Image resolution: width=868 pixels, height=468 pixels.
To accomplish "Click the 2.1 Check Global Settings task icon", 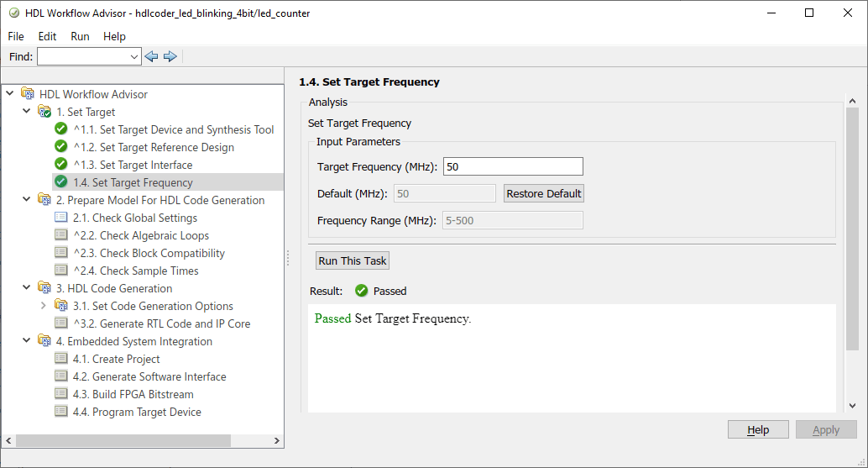I will [x=60, y=218].
